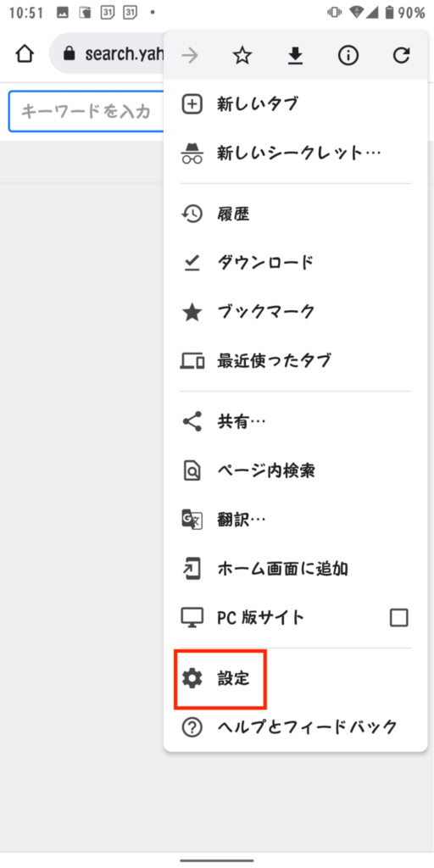
Task: Enable the PC版サイト checkbox
Action: point(399,617)
